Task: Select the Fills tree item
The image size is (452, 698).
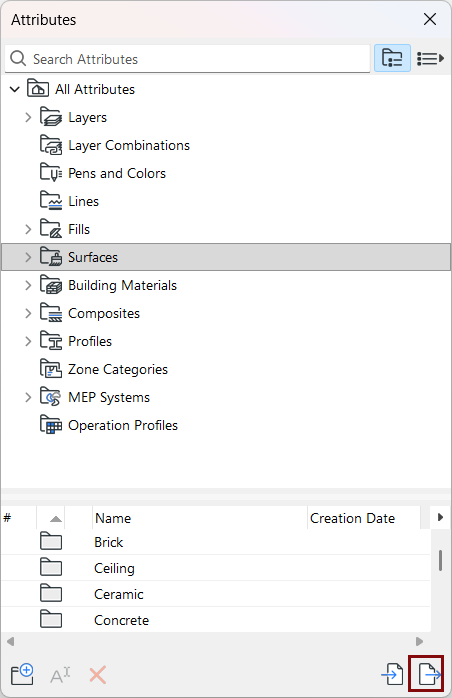Action: coord(79,230)
